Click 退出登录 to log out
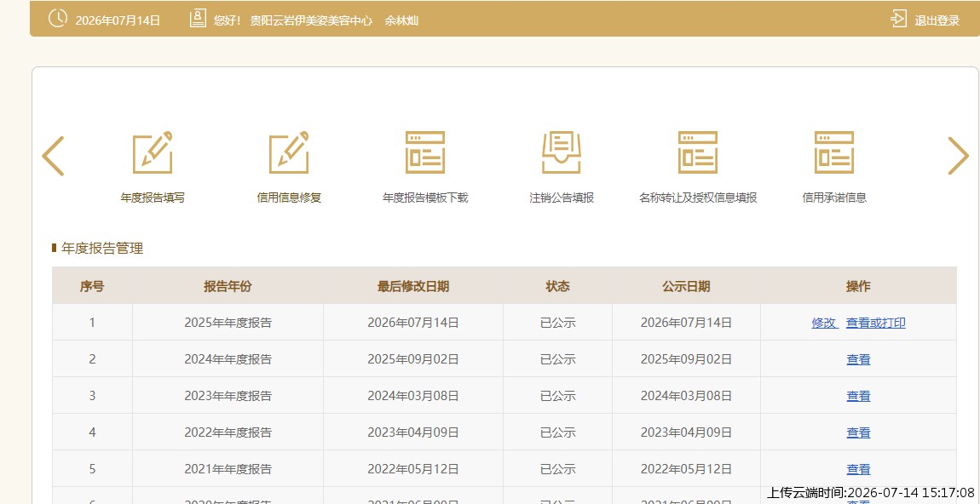Image resolution: width=980 pixels, height=504 pixels. (x=937, y=20)
